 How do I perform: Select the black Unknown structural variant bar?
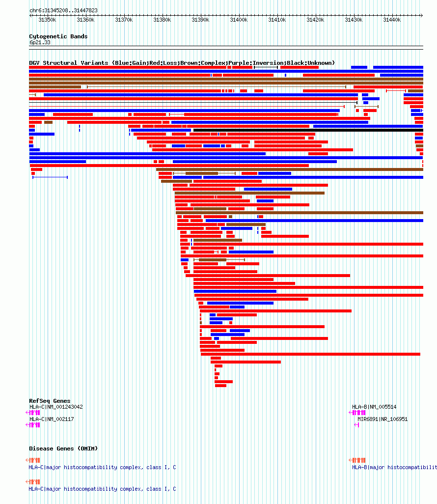[308, 130]
